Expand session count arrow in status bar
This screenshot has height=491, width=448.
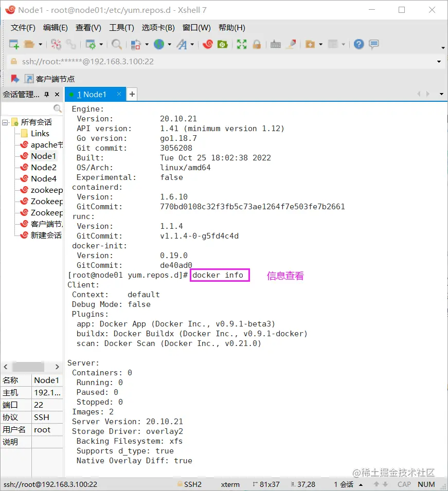(361, 485)
